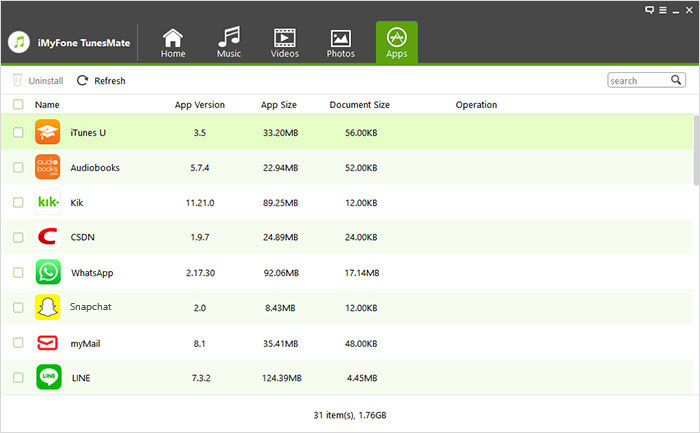Switch to the Music tab
Image resolution: width=700 pixels, height=433 pixels.
(229, 42)
